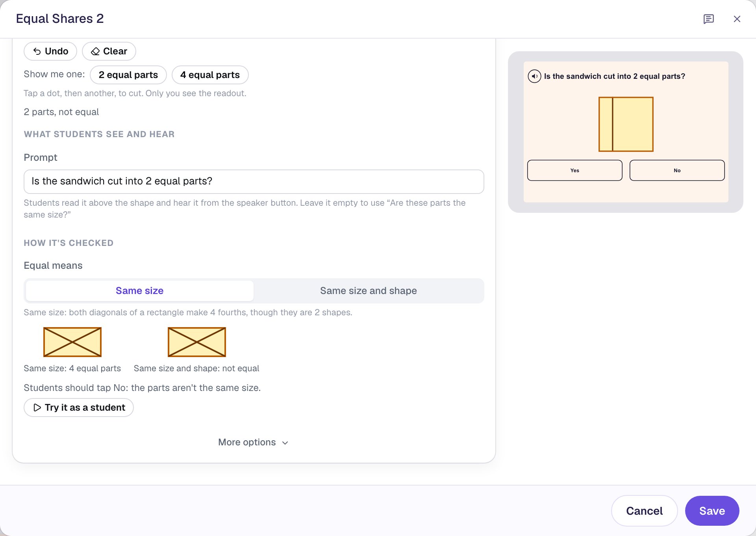Click the 'Students should tap No' text
Viewport: 756px width, 536px height.
(x=142, y=388)
